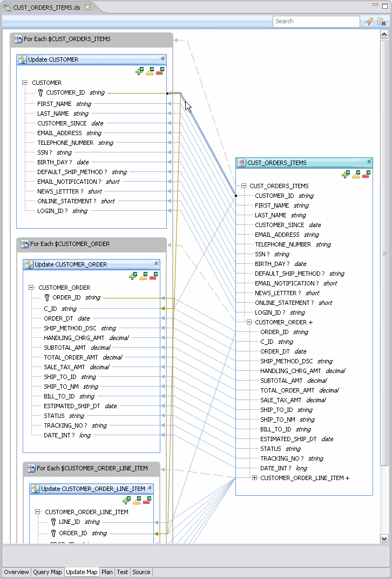The height and width of the screenshot is (579, 392).
Task: Click the For Each $CUSTOMER_ORDER header icon
Action: pos(25,244)
